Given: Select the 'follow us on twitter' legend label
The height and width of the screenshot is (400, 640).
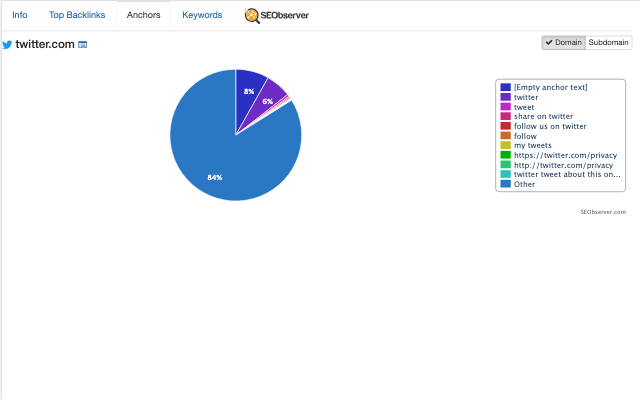Looking at the screenshot, I should coord(550,126).
